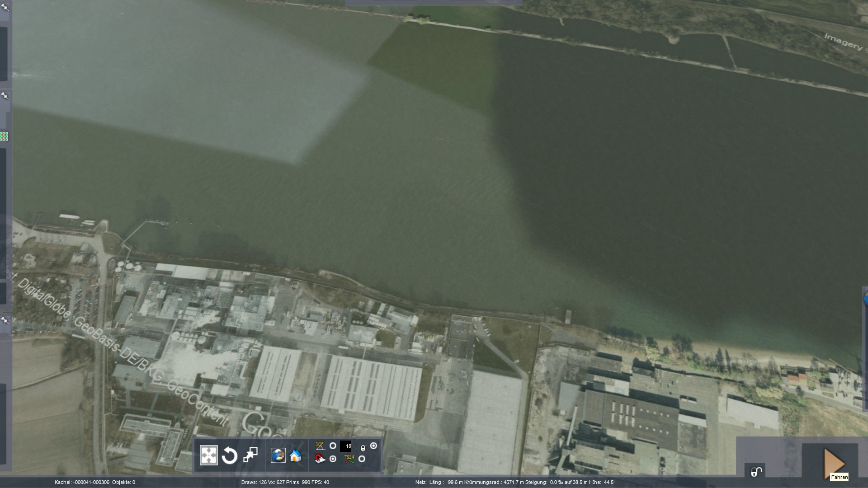Toggle radio button next to magnet icon
This screenshot has width=868, height=488.
333,459
